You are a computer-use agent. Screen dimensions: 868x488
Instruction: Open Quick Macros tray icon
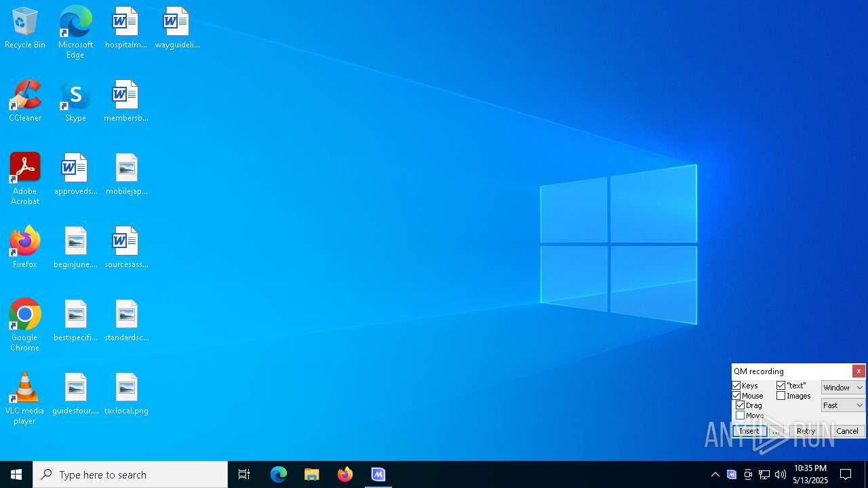tap(732, 474)
